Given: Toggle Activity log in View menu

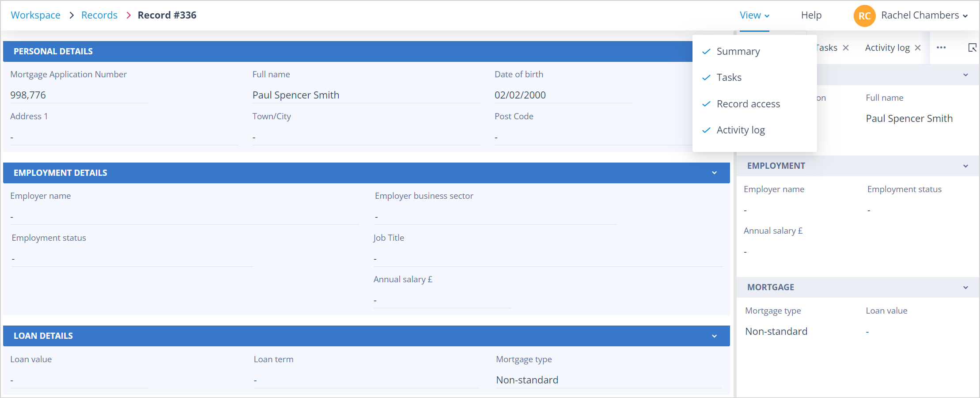Looking at the screenshot, I should coord(754,130).
